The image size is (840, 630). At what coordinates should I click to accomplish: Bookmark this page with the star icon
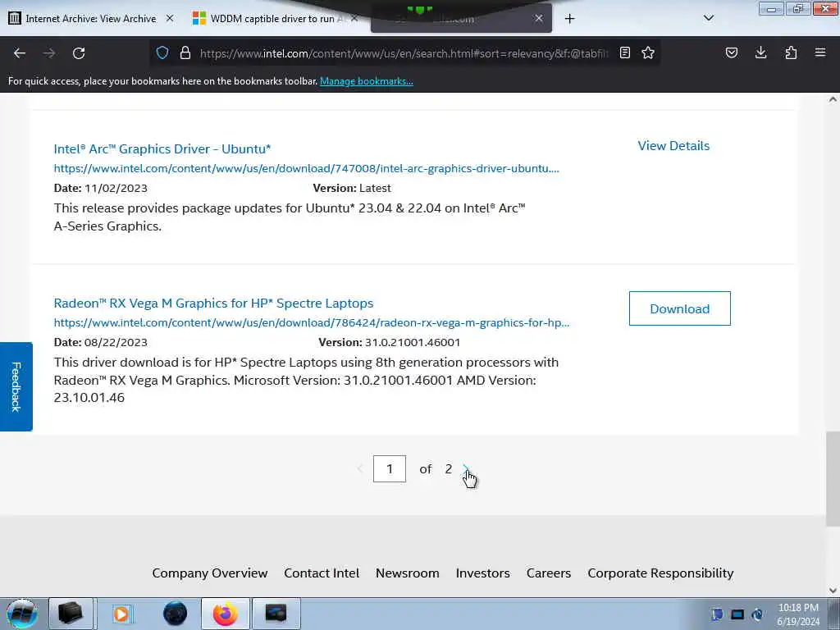tap(648, 52)
